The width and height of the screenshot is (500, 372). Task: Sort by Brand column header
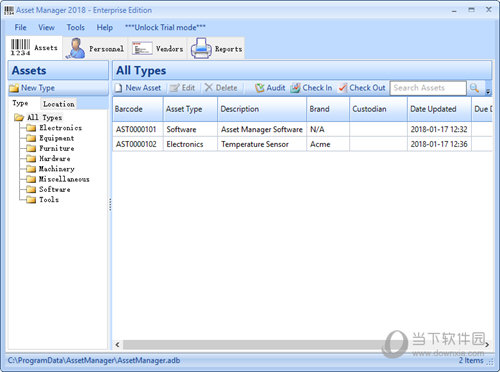point(328,109)
